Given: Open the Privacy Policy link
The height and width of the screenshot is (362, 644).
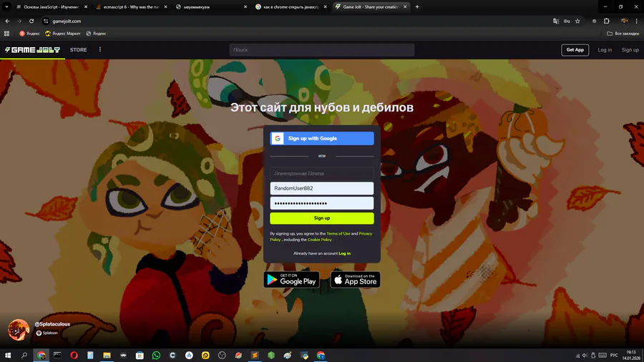Looking at the screenshot, I should click(365, 233).
